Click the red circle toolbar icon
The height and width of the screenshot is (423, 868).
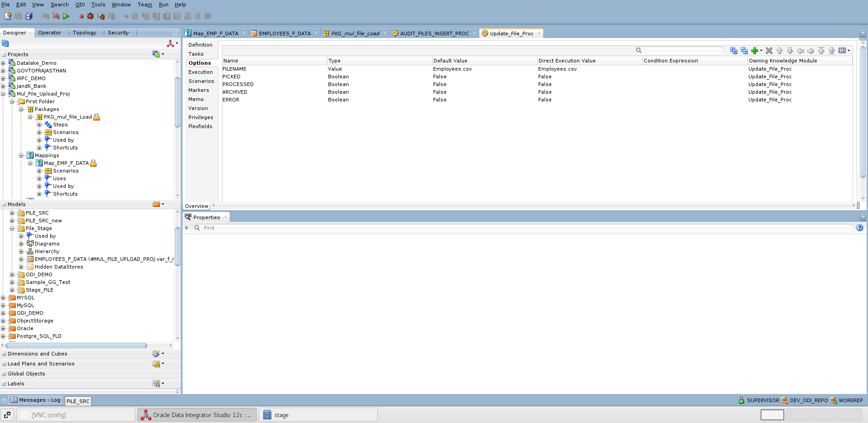point(82,17)
